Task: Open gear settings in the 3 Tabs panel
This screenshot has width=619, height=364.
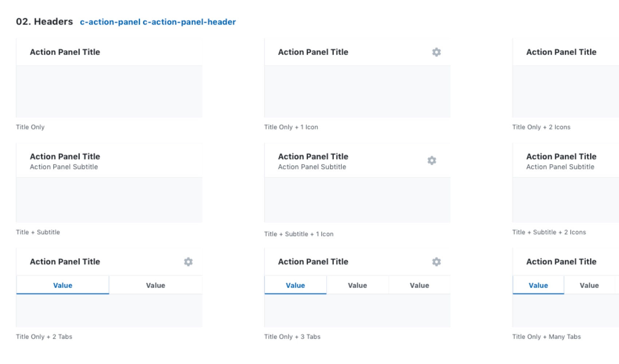Action: click(436, 262)
